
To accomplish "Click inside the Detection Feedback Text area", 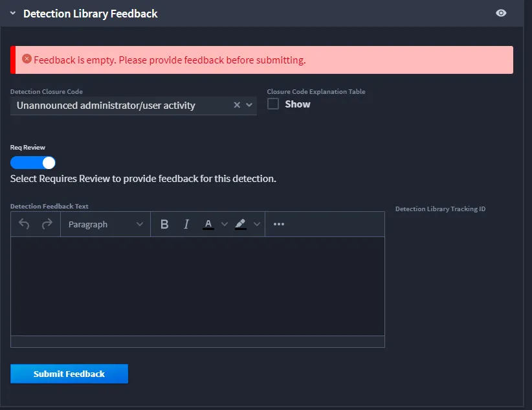I will (x=198, y=286).
